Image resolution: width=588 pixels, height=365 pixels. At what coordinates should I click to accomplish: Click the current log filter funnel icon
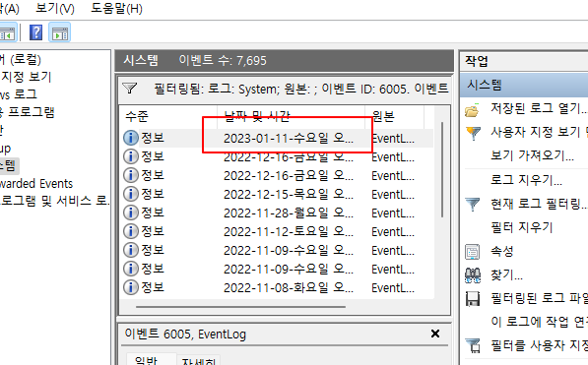[473, 205]
